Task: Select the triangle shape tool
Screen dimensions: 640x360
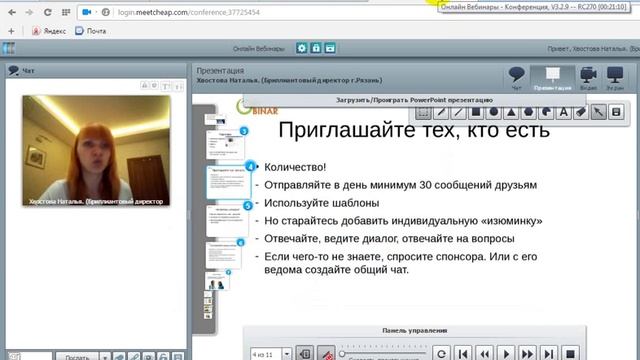Action: 511,112
